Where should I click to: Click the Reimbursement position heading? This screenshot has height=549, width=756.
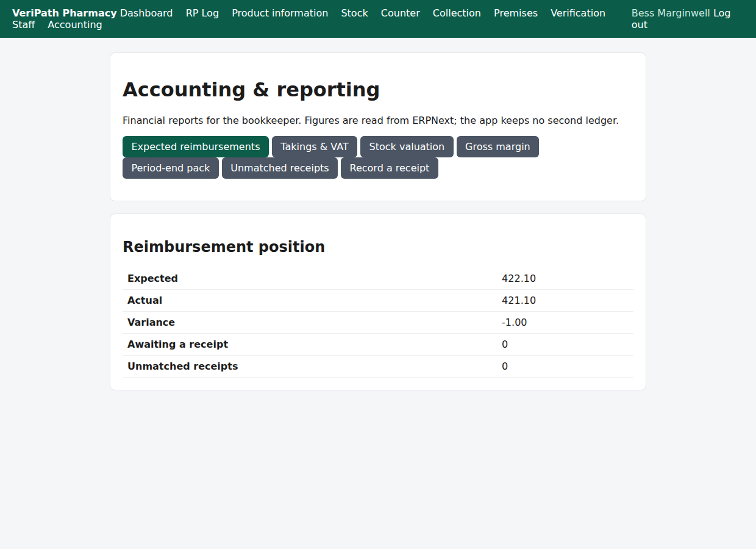click(224, 246)
